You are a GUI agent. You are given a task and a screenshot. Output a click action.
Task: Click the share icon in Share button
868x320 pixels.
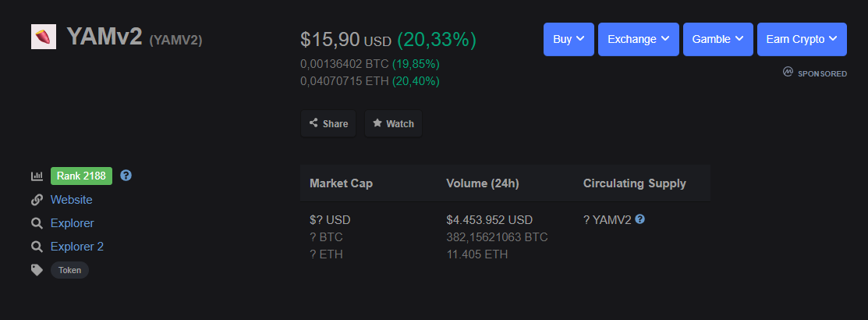coord(314,123)
